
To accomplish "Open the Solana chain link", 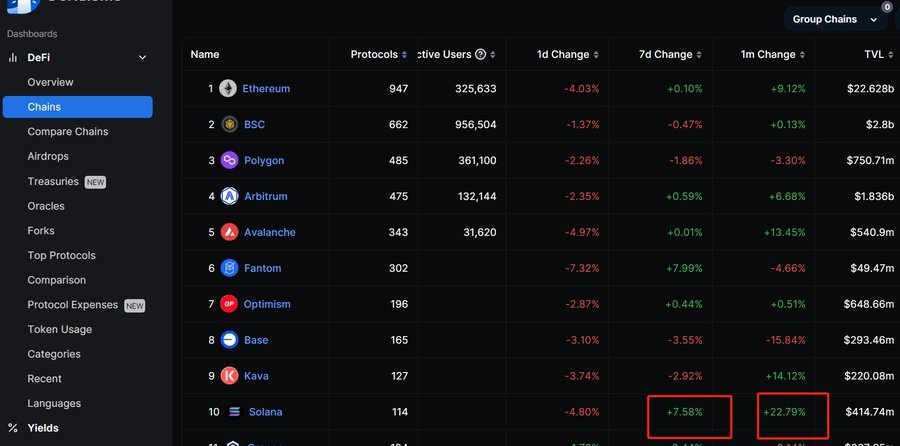I will tap(265, 412).
